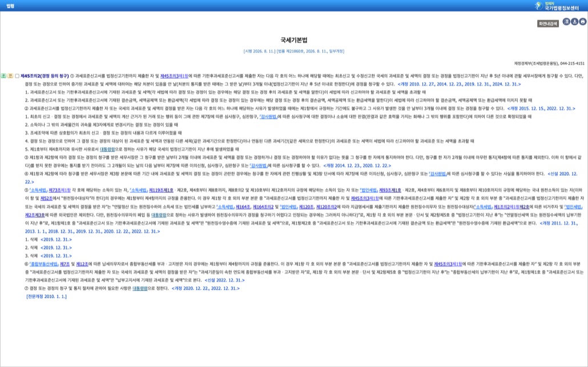
Task: Click <개정 2015. 12. 15., 2022. 12. 31.> note
Action: pos(541,108)
